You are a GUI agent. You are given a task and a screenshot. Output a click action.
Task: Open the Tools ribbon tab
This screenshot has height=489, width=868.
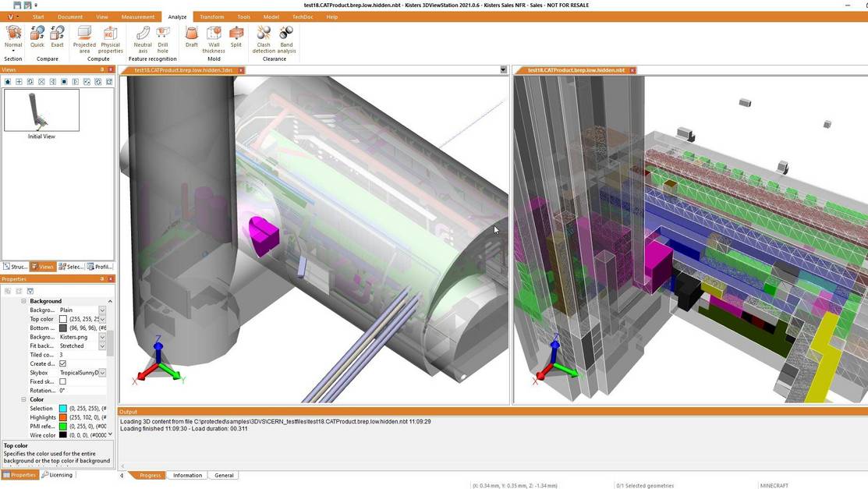tap(243, 17)
